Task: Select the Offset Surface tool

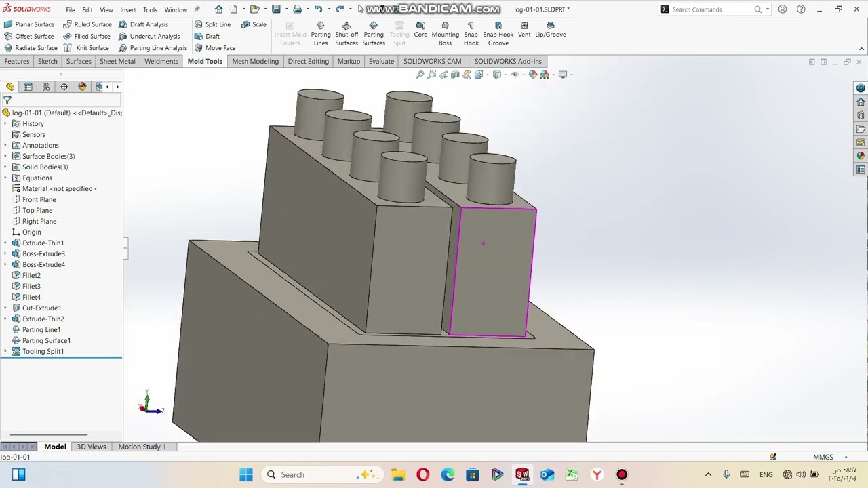Action: pos(29,36)
